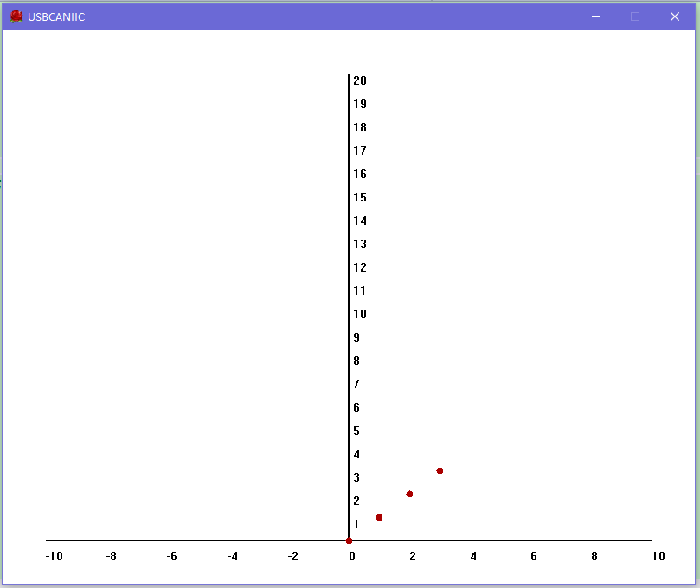This screenshot has height=588, width=700.
Task: Click the x-axis label -6
Action: click(172, 556)
